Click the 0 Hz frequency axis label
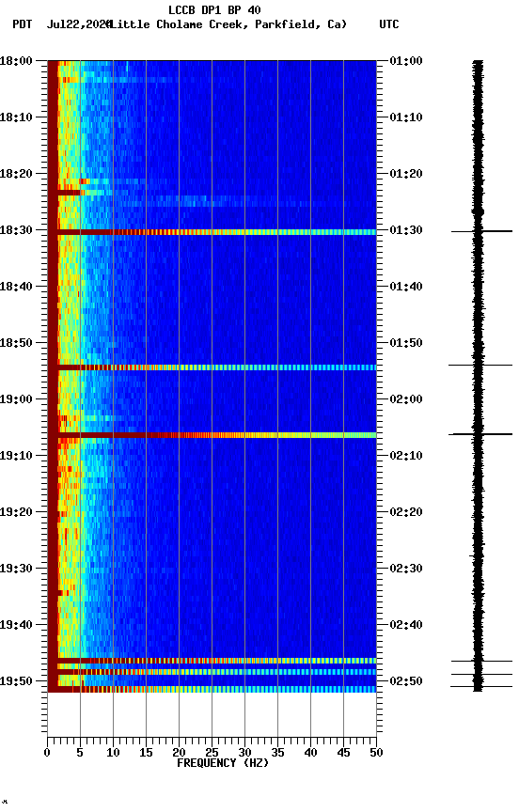 47,754
